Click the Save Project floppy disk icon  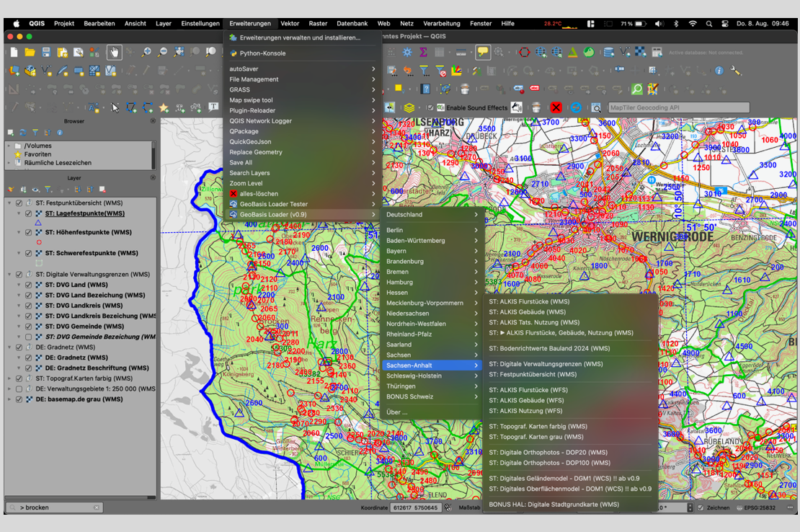[x=46, y=52]
